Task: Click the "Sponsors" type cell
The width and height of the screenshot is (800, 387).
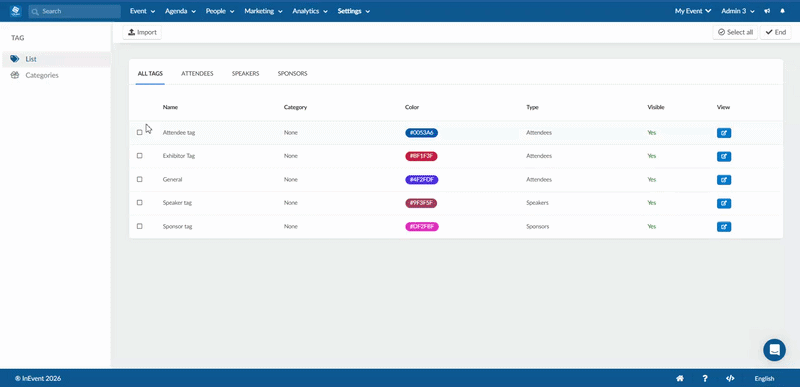Action: coord(538,226)
